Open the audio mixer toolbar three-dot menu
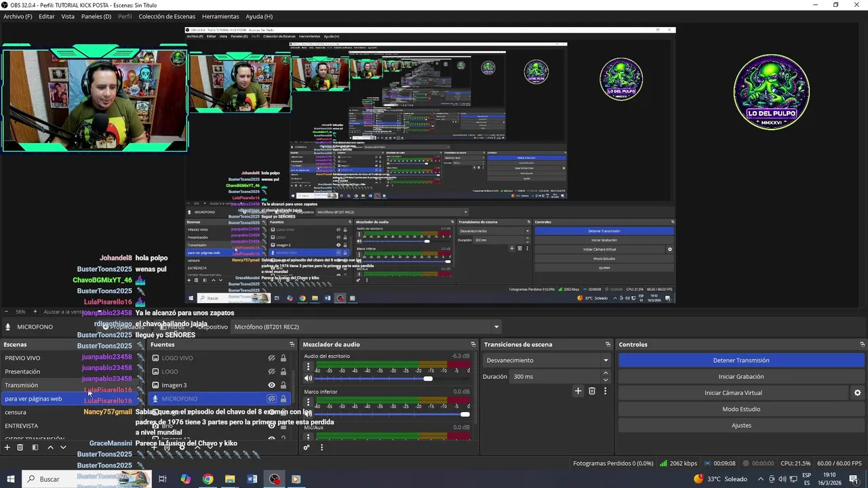The image size is (868, 488). point(321,447)
